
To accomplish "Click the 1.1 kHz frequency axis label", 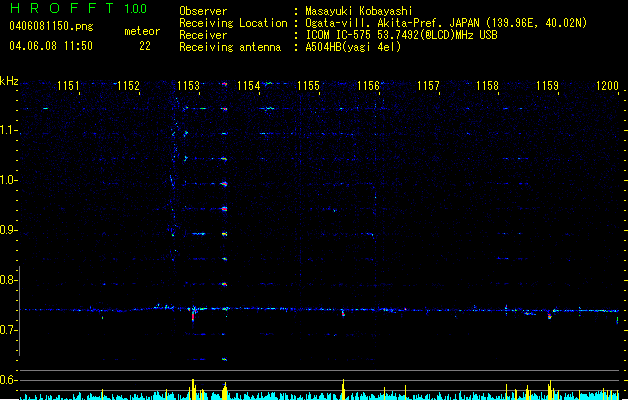I will coord(7,130).
